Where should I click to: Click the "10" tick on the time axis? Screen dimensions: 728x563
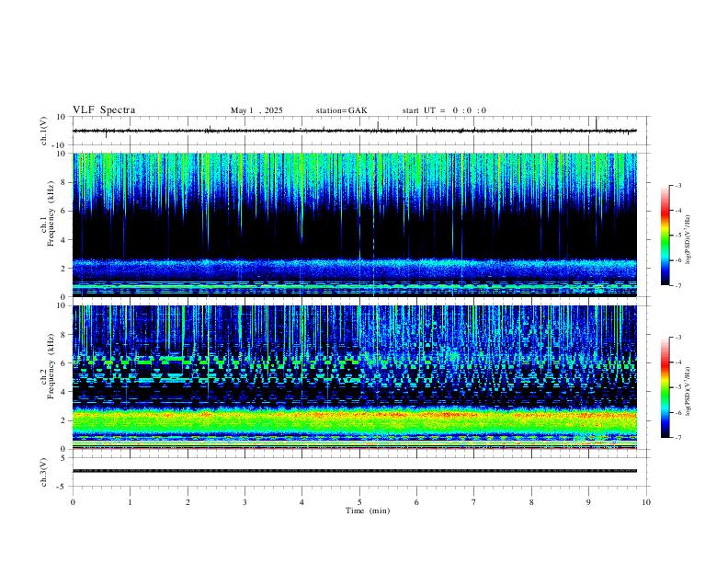[646, 502]
